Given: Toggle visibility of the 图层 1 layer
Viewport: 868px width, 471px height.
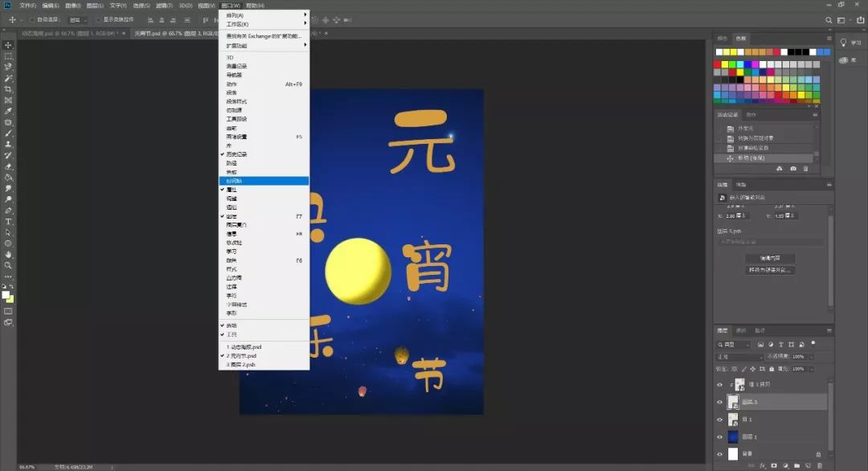Looking at the screenshot, I should (720, 436).
